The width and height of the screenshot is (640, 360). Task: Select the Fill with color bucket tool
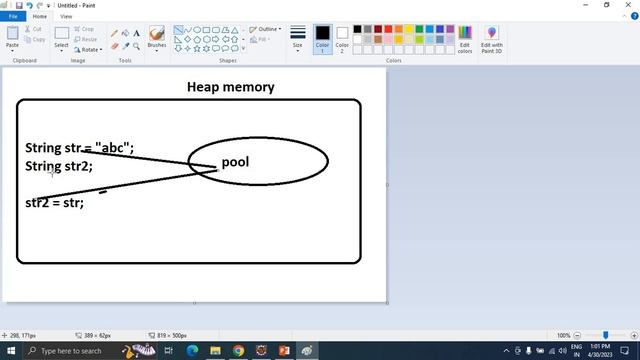[x=125, y=33]
